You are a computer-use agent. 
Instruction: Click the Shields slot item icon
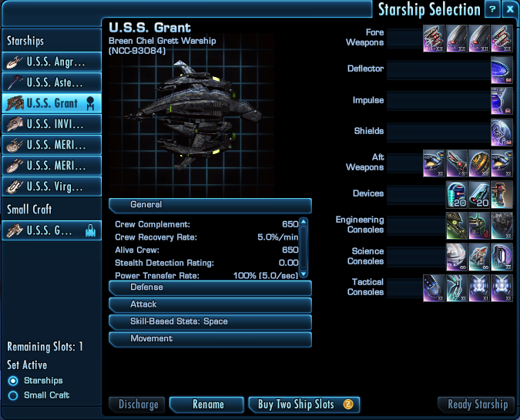pyautogui.click(x=502, y=132)
